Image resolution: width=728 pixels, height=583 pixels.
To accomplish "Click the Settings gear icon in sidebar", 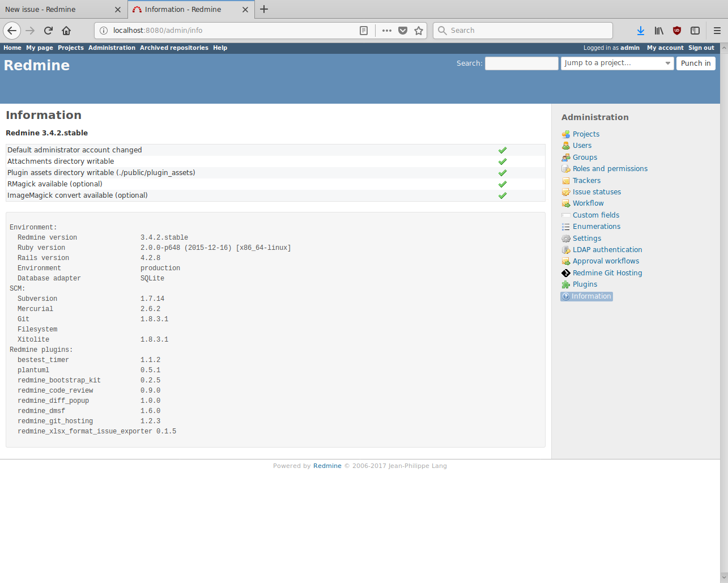I will tap(565, 239).
